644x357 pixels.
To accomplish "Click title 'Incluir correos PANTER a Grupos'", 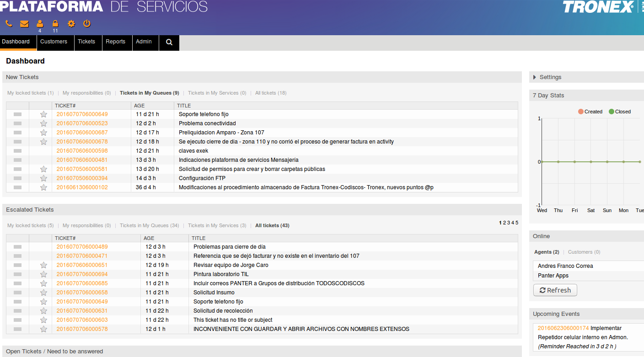I will (x=279, y=283).
